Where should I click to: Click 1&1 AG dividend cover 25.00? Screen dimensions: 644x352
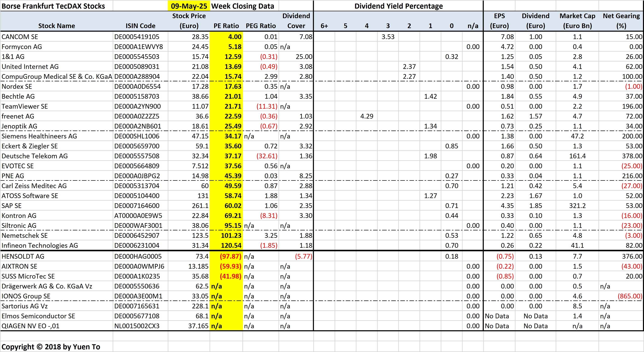click(296, 57)
